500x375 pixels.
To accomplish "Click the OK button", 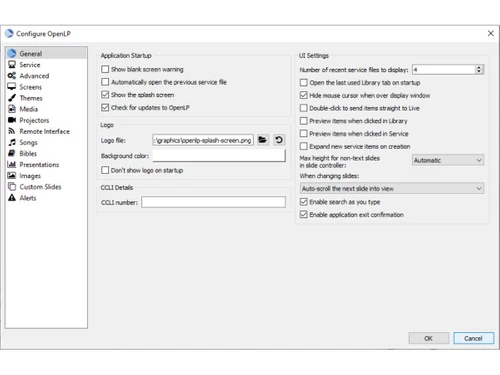I will pos(429,338).
